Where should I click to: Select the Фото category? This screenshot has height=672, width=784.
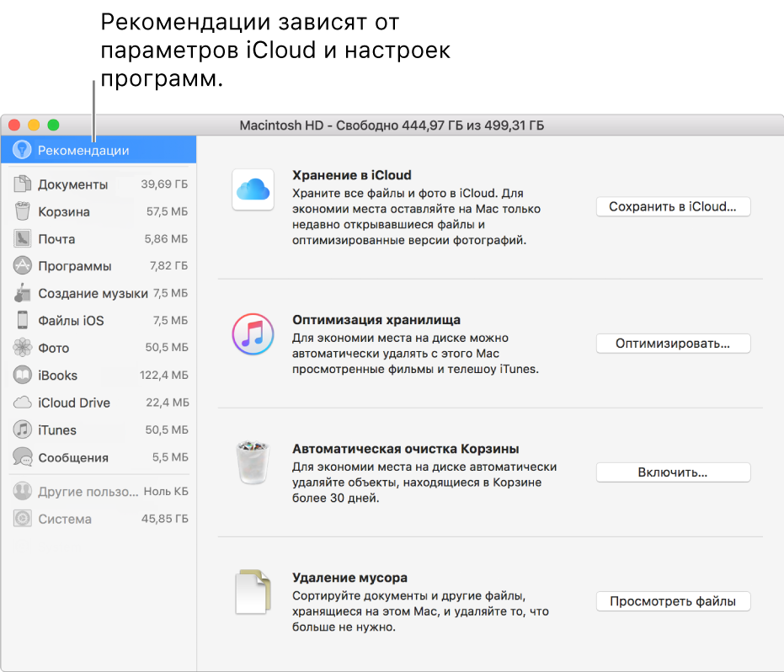(99, 348)
